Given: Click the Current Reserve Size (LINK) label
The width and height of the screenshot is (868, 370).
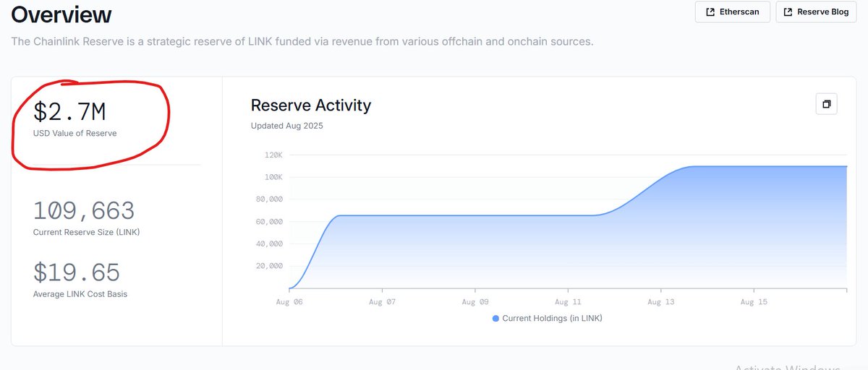Looking at the screenshot, I should 86,233.
